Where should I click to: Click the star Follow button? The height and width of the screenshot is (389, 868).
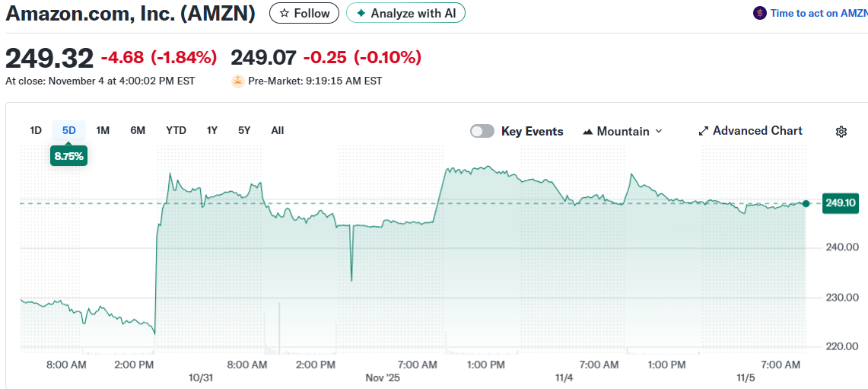coord(304,13)
